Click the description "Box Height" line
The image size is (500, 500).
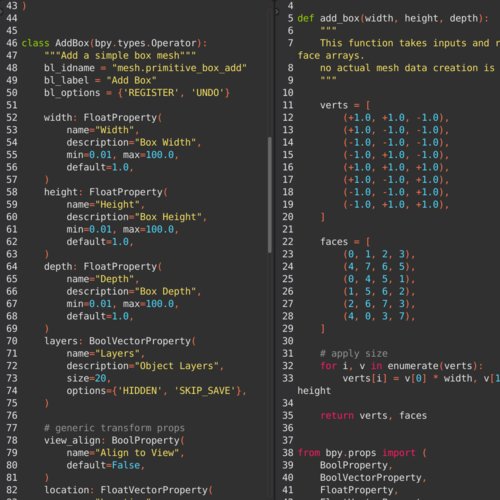pyautogui.click(x=136, y=217)
